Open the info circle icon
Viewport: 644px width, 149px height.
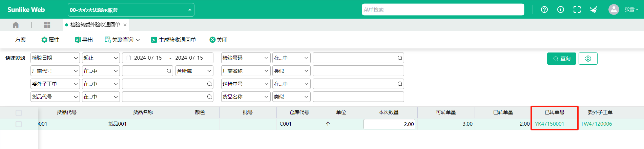click(561, 9)
